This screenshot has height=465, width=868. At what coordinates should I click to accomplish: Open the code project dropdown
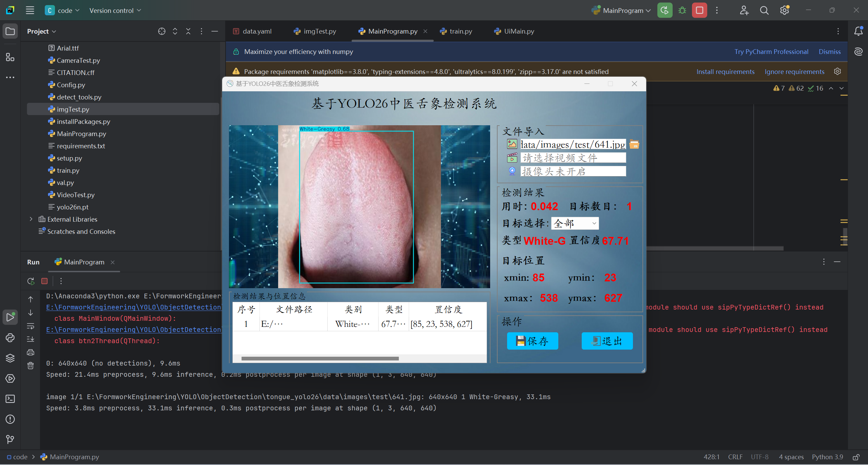click(x=63, y=10)
